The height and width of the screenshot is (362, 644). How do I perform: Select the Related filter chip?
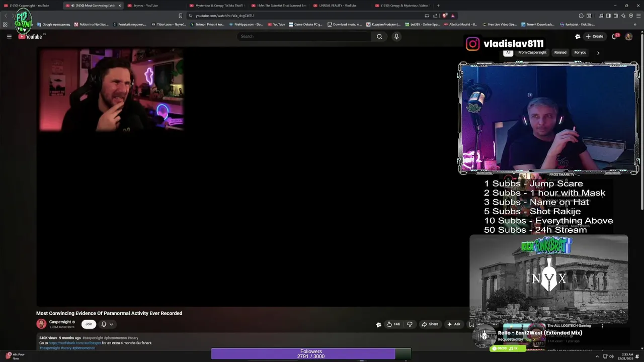click(x=560, y=52)
